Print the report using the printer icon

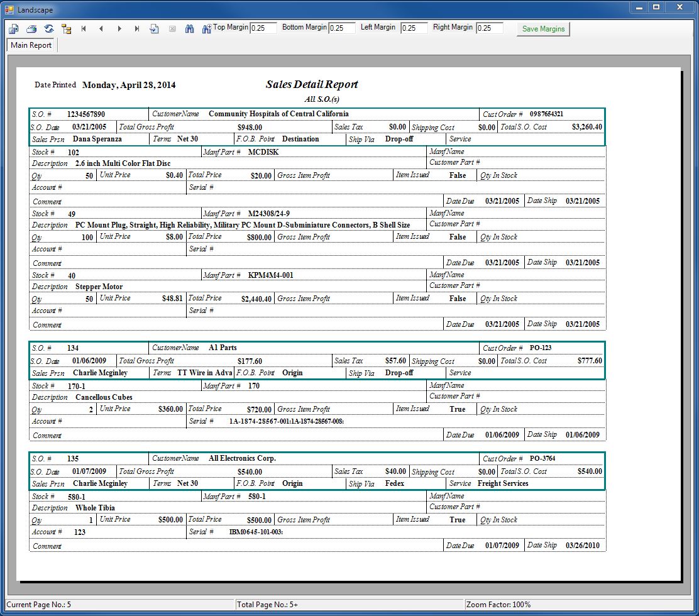click(x=31, y=29)
